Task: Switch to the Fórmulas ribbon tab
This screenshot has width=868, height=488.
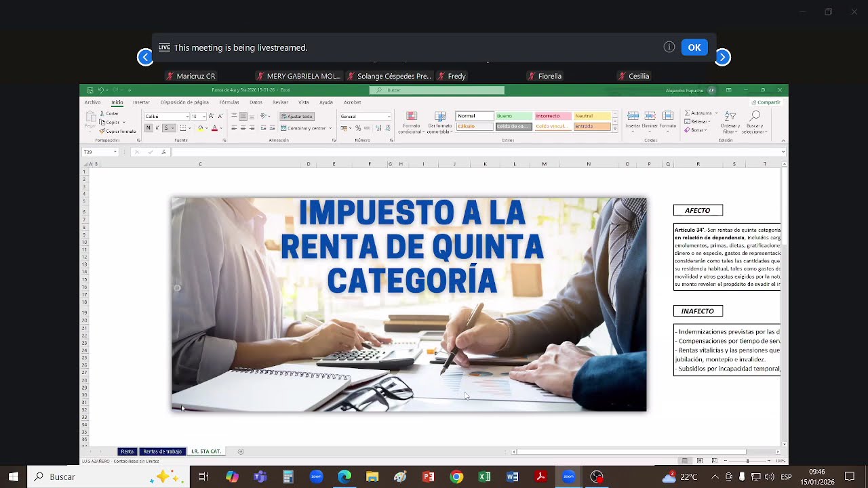Action: pos(229,102)
